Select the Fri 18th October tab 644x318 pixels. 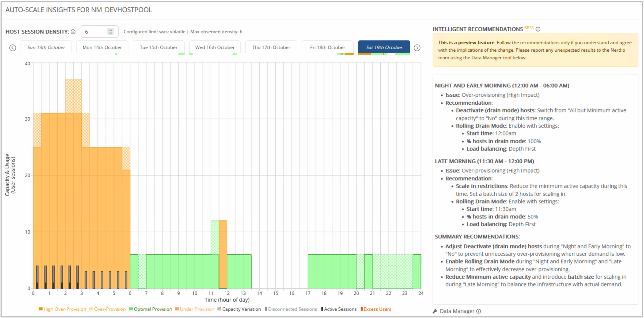(328, 47)
